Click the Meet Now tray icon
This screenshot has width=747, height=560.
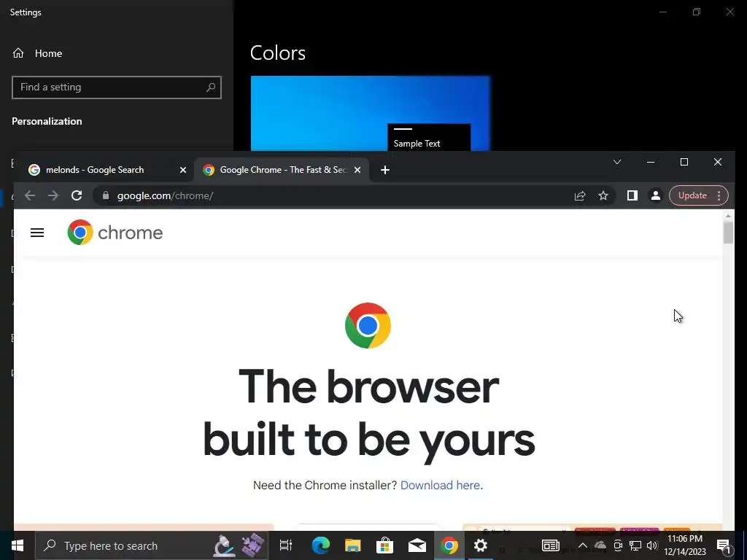point(618,545)
